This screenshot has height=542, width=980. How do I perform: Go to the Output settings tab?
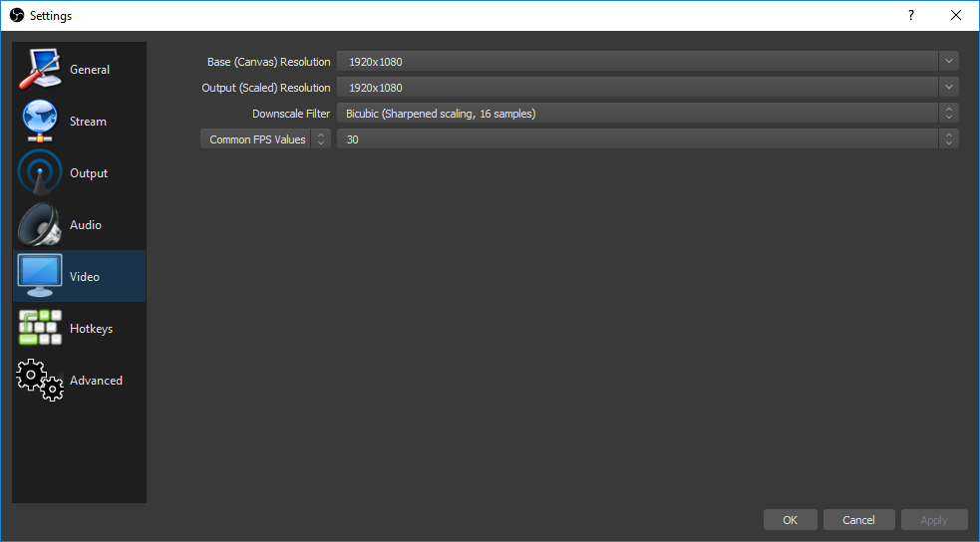tap(80, 173)
